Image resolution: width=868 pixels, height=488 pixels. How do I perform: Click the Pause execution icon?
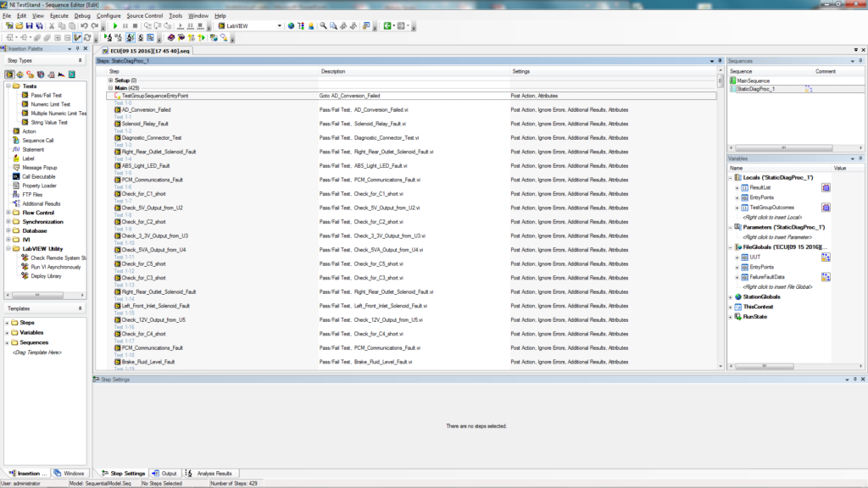tap(125, 26)
